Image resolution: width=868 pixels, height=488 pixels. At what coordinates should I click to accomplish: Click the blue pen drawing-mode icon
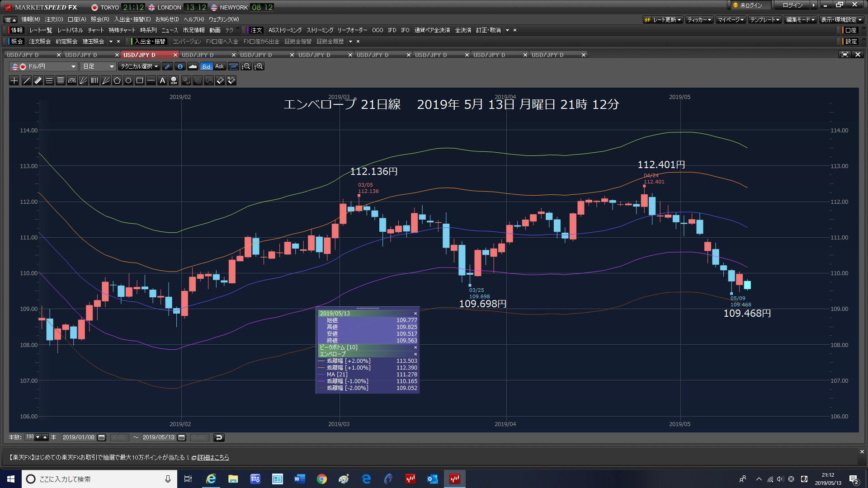click(x=167, y=66)
